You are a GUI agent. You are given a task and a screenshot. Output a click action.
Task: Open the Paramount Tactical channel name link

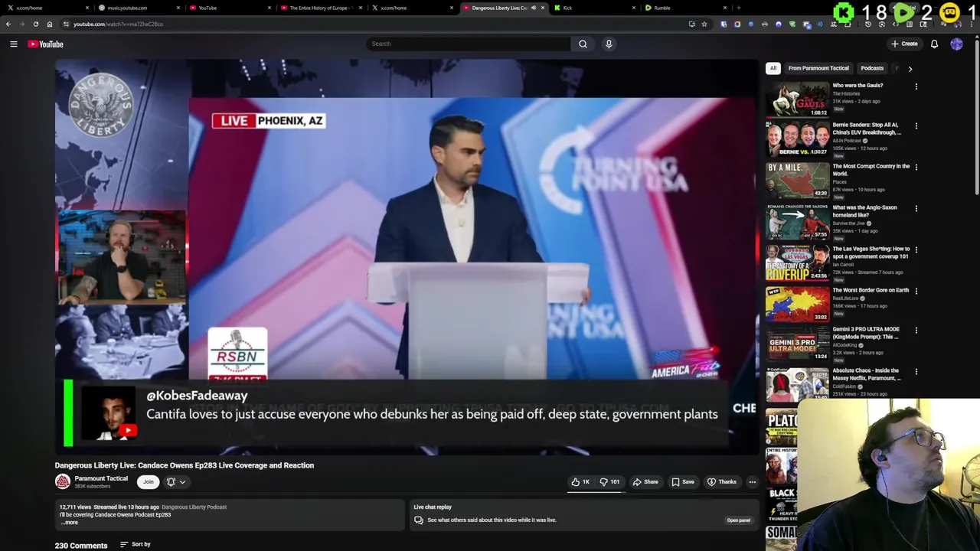pyautogui.click(x=101, y=478)
